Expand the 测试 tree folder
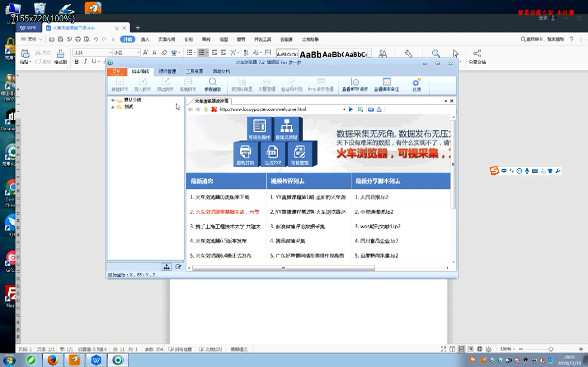588x367 pixels. click(x=113, y=107)
